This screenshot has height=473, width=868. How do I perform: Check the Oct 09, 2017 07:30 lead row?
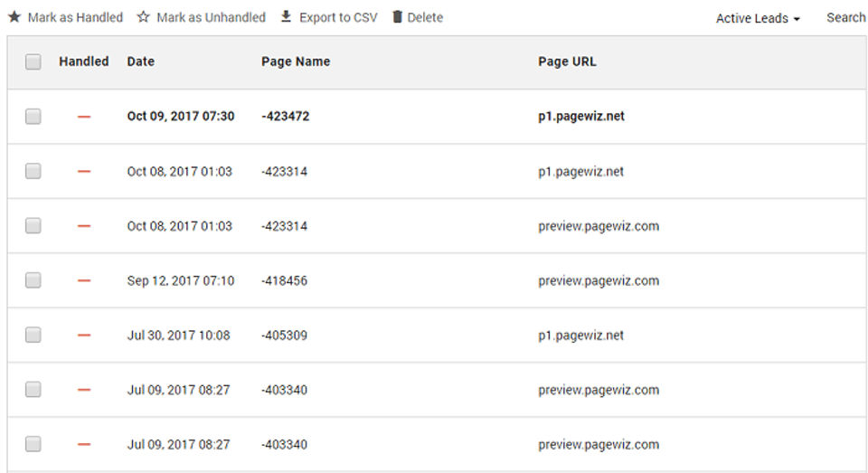click(x=33, y=117)
